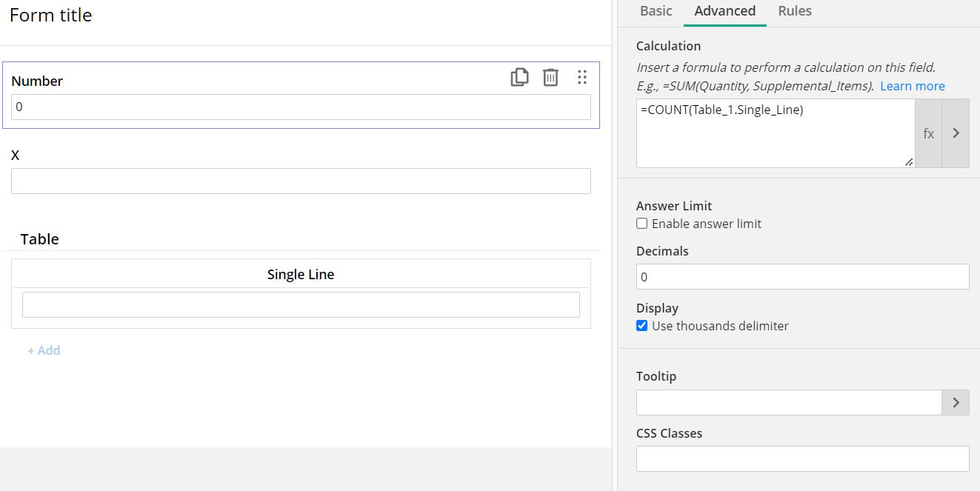
Task: Switch to the Basic tab
Action: 656,11
